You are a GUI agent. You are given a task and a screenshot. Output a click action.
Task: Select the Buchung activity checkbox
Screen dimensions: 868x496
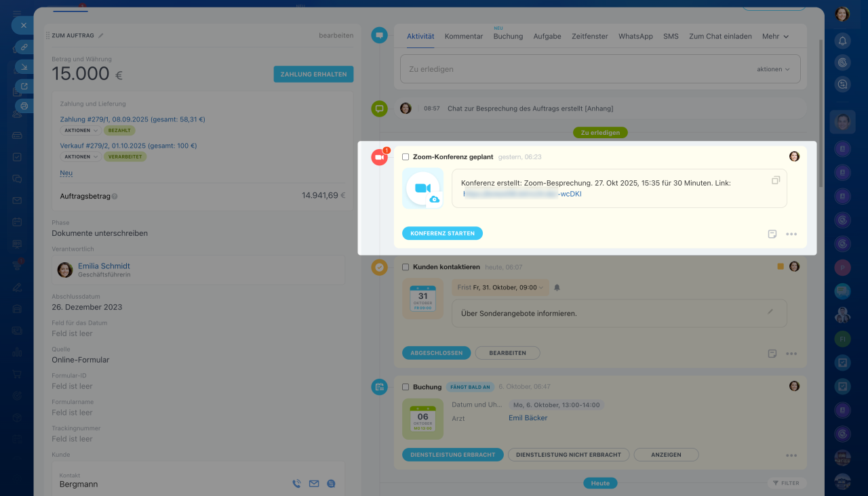(x=406, y=387)
